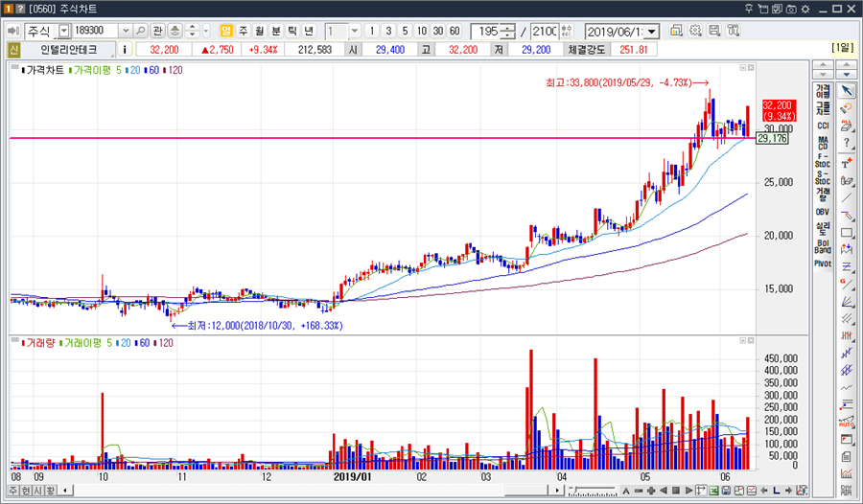
Task: Select tick (틱) period toggle
Action: pyautogui.click(x=292, y=31)
